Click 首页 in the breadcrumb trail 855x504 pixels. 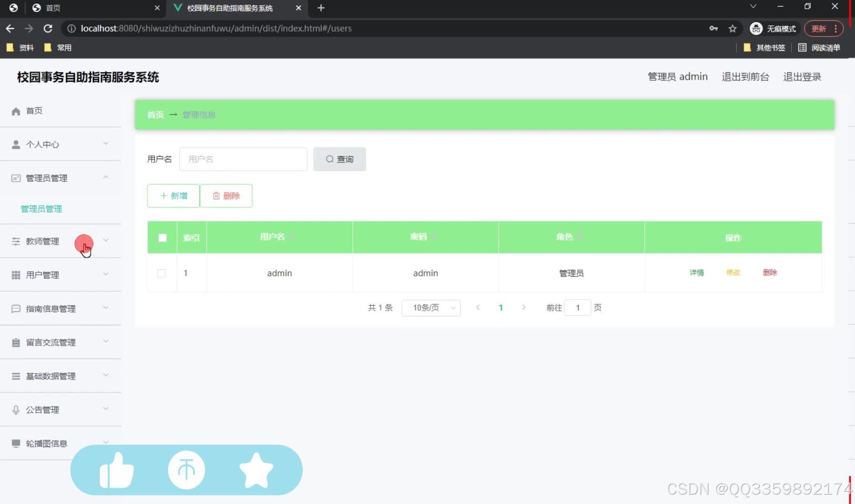pos(155,115)
